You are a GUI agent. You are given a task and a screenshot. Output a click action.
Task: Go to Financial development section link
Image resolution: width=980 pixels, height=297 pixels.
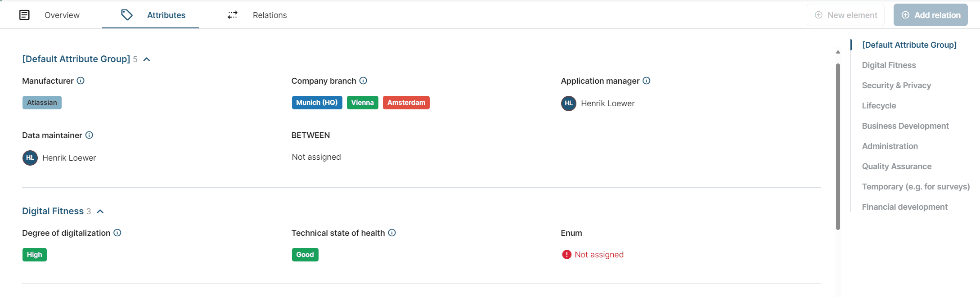pyautogui.click(x=904, y=207)
